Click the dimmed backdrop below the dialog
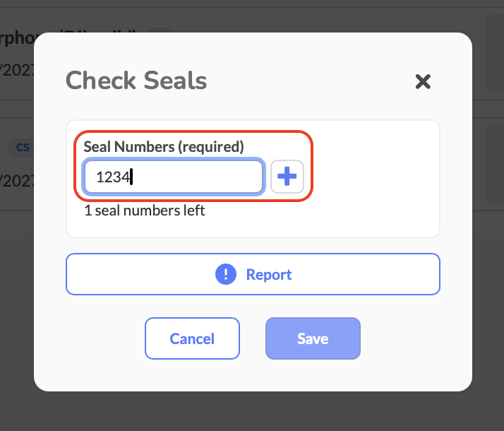This screenshot has width=504, height=431. [252, 413]
